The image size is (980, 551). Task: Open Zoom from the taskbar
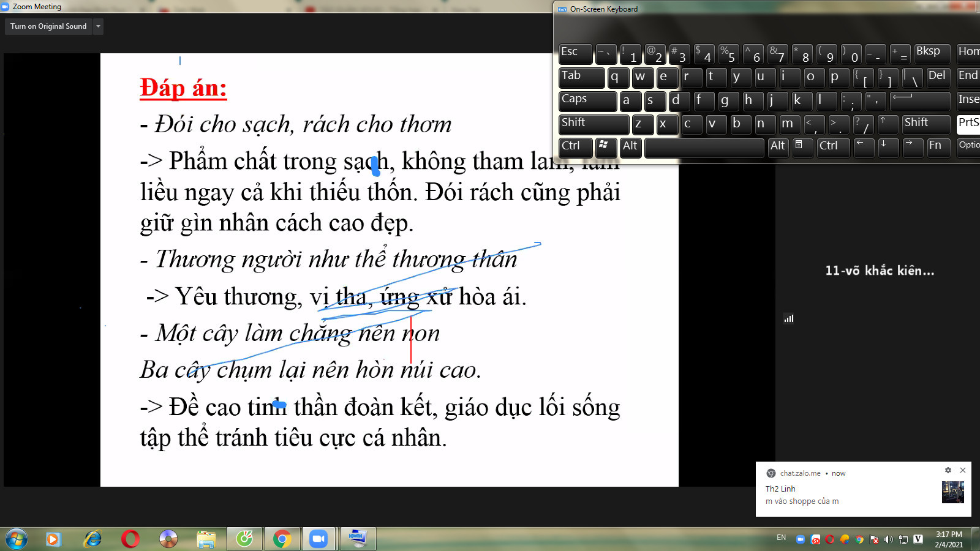pyautogui.click(x=318, y=539)
